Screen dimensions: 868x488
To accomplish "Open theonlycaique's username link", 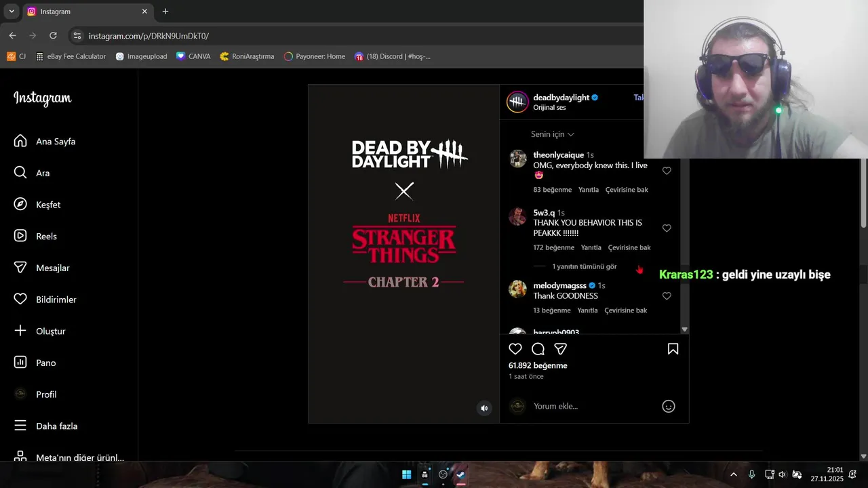I will pyautogui.click(x=558, y=155).
